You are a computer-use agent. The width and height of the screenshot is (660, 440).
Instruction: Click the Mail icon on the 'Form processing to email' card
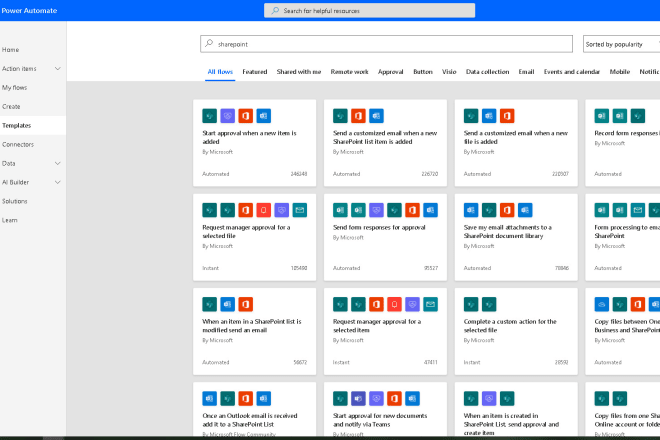coord(638,210)
